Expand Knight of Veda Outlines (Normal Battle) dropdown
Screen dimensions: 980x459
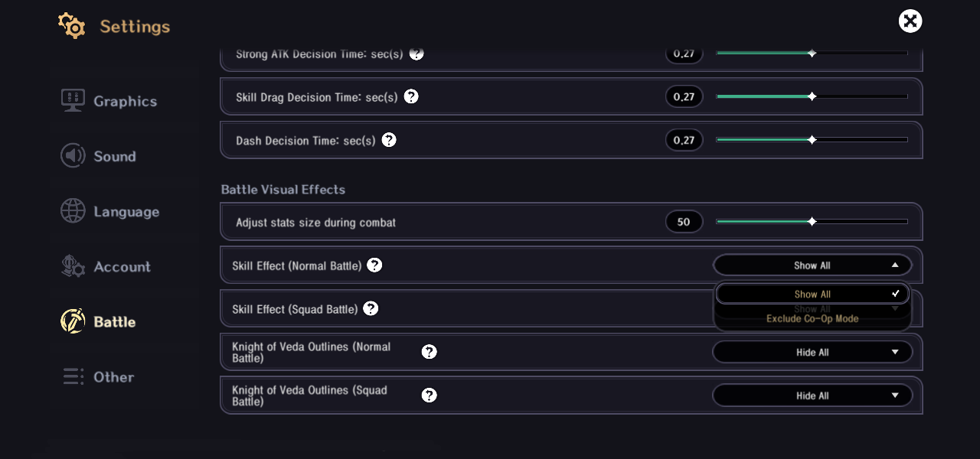[x=812, y=352]
